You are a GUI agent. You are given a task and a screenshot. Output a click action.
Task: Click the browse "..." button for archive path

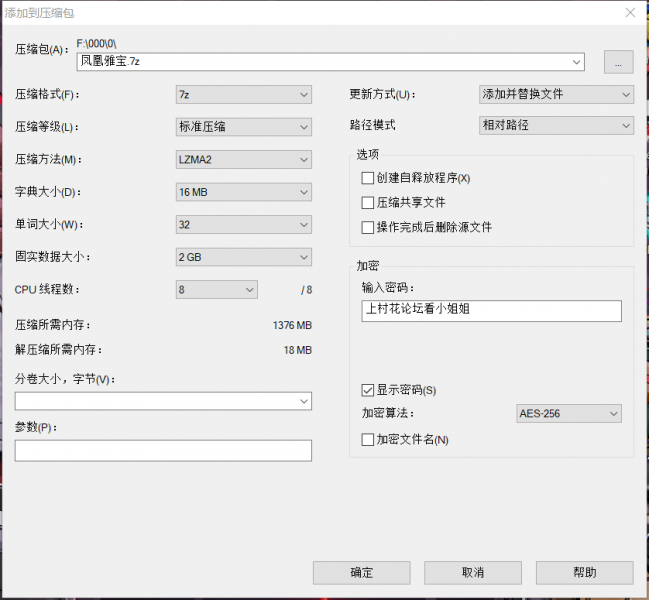click(618, 62)
